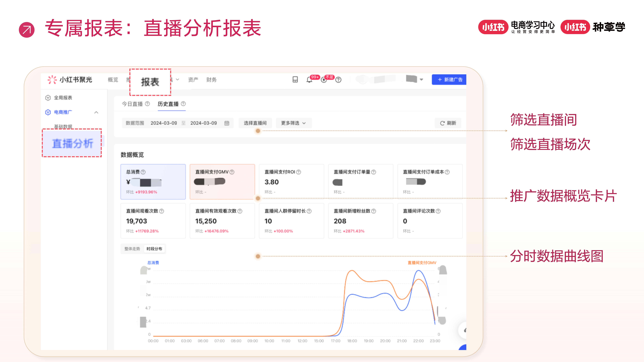Select the 整体走势 chart view
The image size is (644, 362).
[132, 249]
